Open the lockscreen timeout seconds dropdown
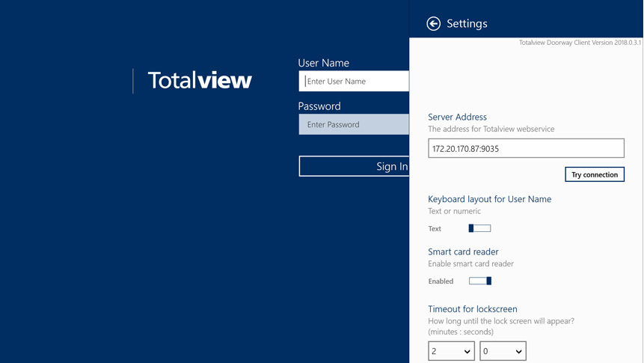This screenshot has height=363, width=644. pos(503,351)
